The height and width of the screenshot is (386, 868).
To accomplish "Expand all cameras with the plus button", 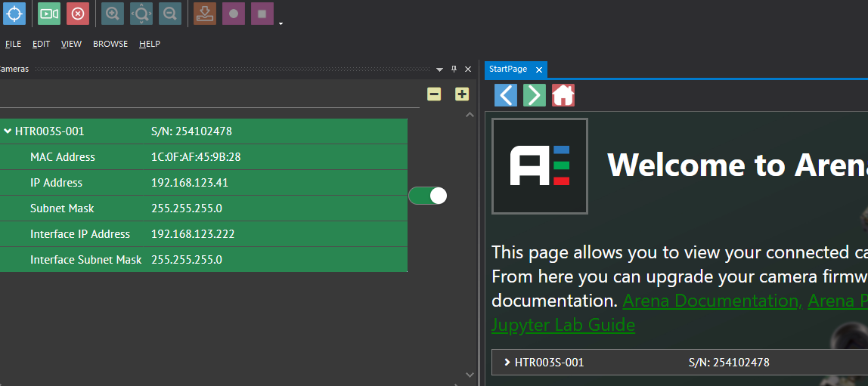I will click(462, 94).
